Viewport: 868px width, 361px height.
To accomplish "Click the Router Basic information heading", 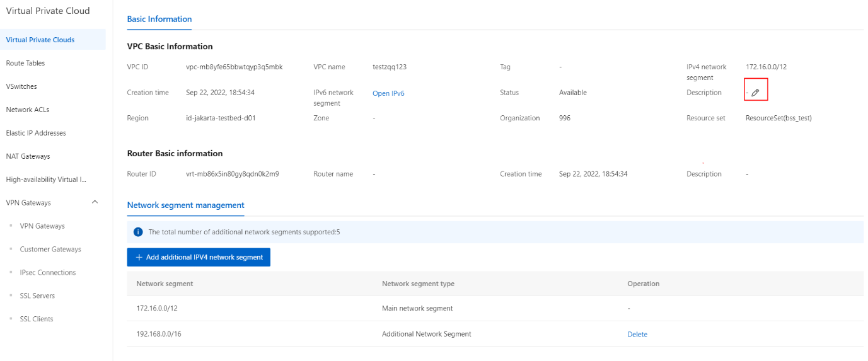I will (x=175, y=153).
